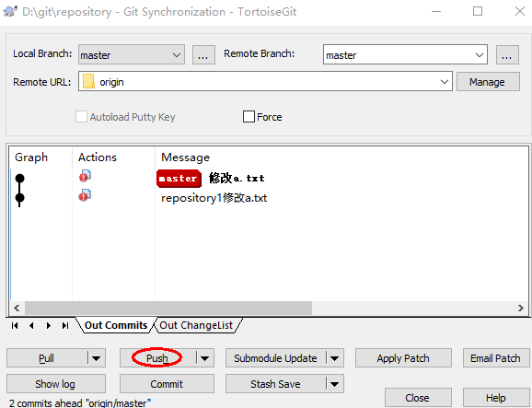Click the graph node of repository1 commit
The width and height of the screenshot is (532, 408).
click(20, 197)
